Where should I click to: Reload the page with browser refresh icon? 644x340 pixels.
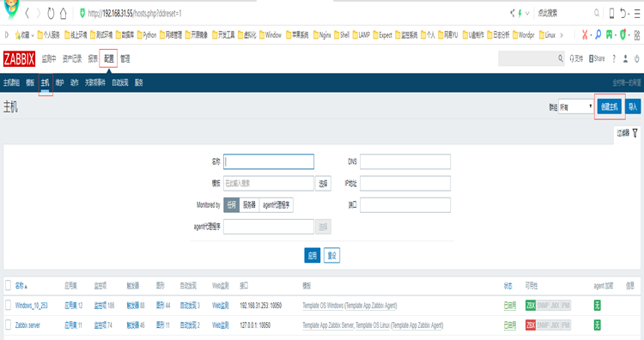click(x=51, y=14)
